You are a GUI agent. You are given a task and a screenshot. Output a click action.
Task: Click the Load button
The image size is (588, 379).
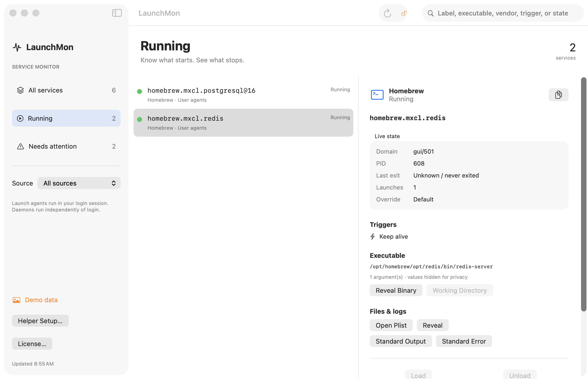click(418, 375)
